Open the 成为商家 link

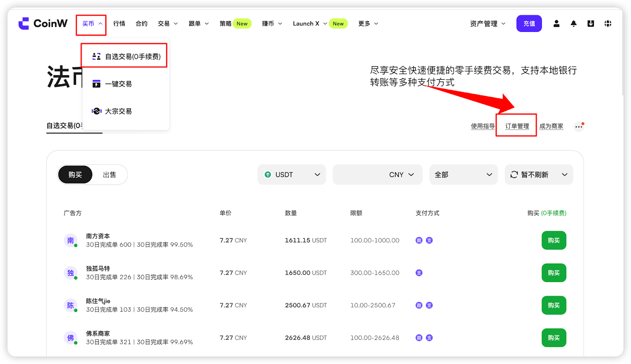pyautogui.click(x=551, y=126)
